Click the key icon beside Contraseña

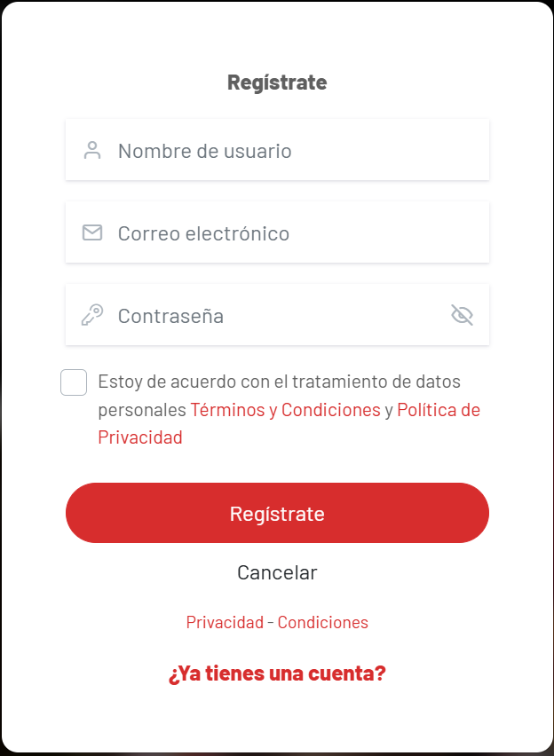(92, 315)
